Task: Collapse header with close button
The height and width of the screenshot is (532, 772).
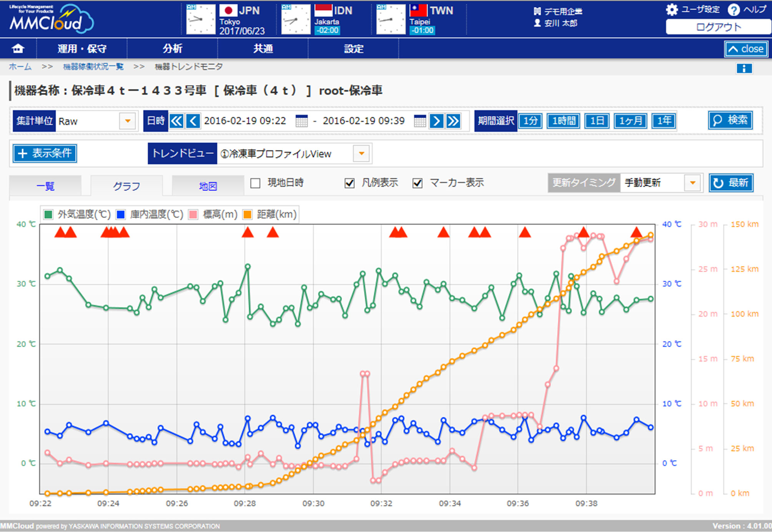Action: 746,49
